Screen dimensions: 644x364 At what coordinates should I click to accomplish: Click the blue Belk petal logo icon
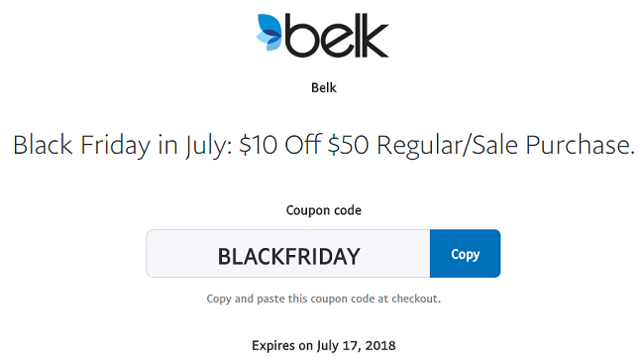(269, 32)
